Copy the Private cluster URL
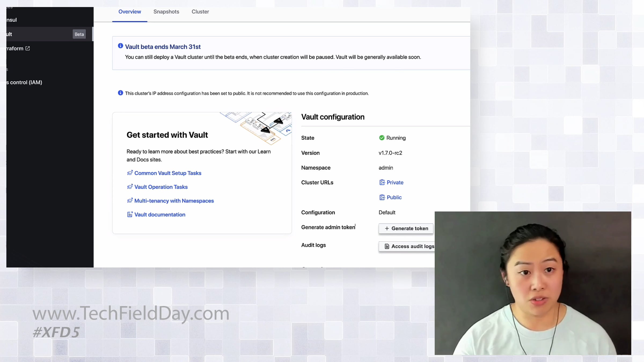Screen dimensions: 644x362 [391, 182]
